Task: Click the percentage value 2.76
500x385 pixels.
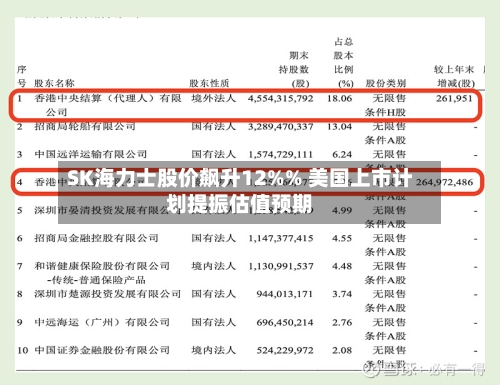Action: (x=342, y=323)
